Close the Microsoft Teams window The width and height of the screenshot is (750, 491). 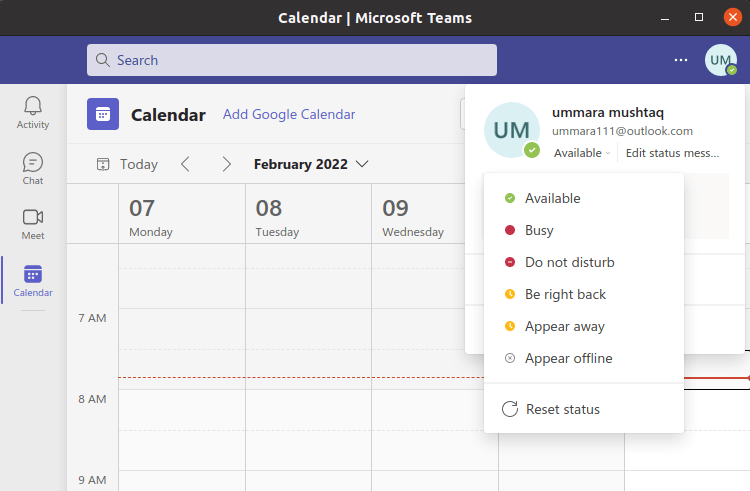click(x=732, y=18)
